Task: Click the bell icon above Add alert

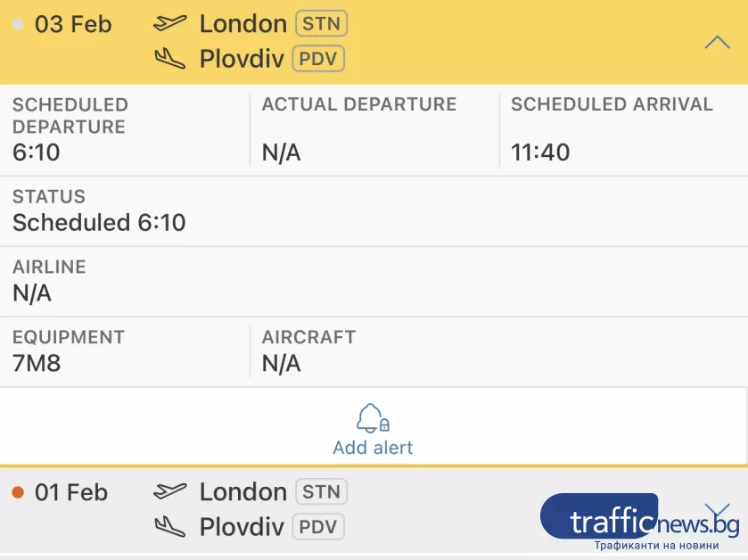Action: coord(372,418)
